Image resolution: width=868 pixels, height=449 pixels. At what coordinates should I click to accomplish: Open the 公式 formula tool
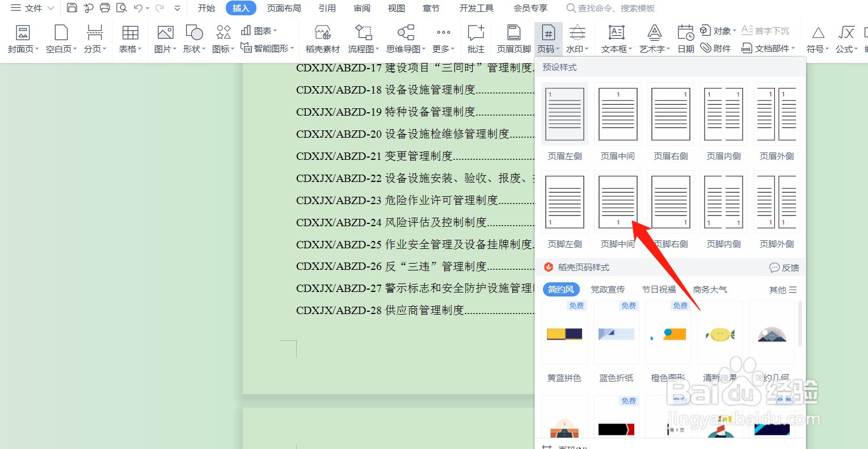[x=846, y=39]
